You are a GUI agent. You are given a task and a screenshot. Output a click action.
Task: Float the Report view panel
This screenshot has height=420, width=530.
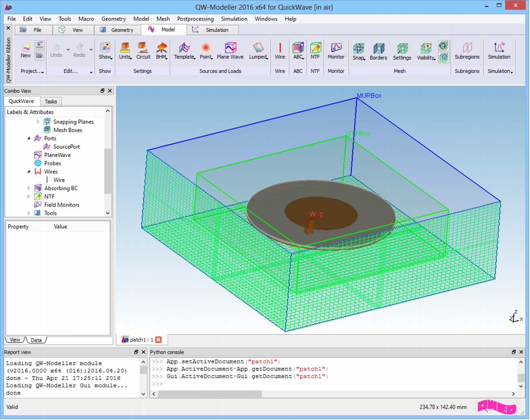tap(136, 352)
